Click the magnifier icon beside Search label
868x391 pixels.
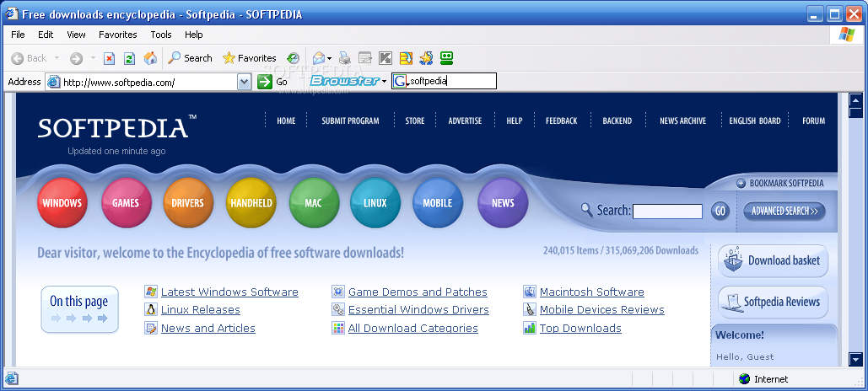(x=587, y=210)
